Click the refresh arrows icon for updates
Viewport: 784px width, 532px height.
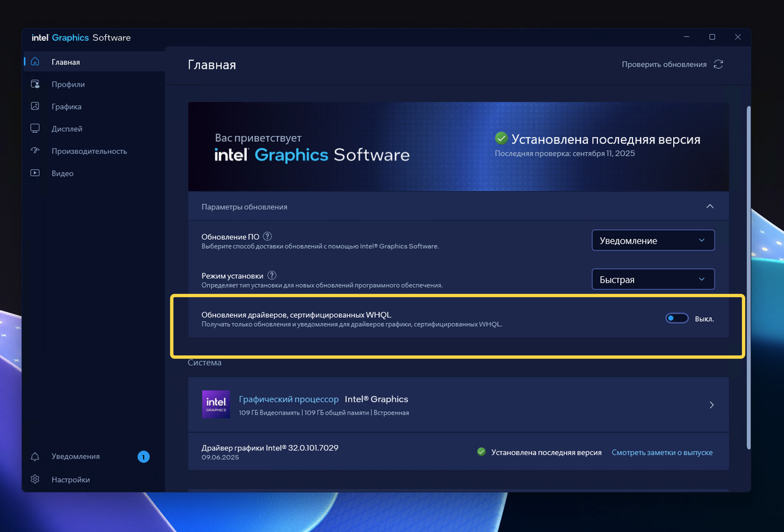pyautogui.click(x=719, y=64)
